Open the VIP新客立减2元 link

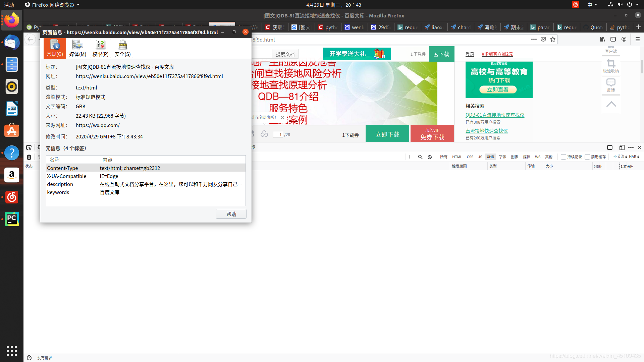[x=497, y=54]
